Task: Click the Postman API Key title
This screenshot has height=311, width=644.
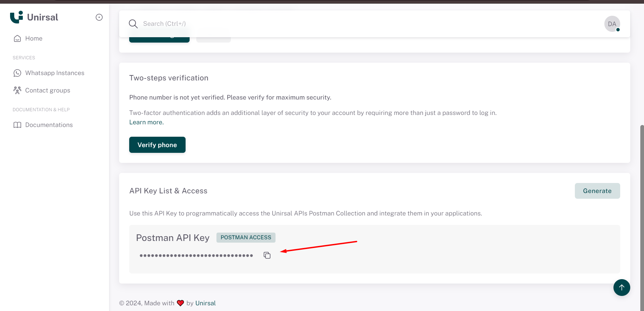Action: [173, 238]
